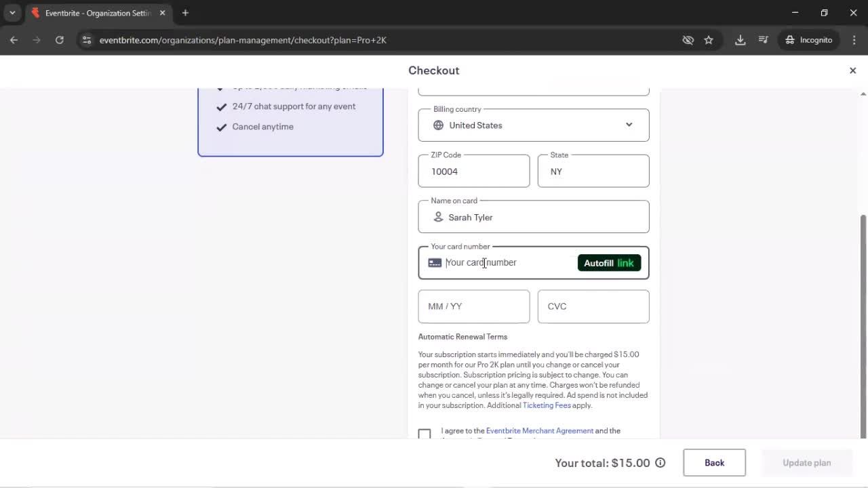Viewport: 868px width, 488px height.
Task: Click the card icon in card number field
Action: click(x=435, y=263)
